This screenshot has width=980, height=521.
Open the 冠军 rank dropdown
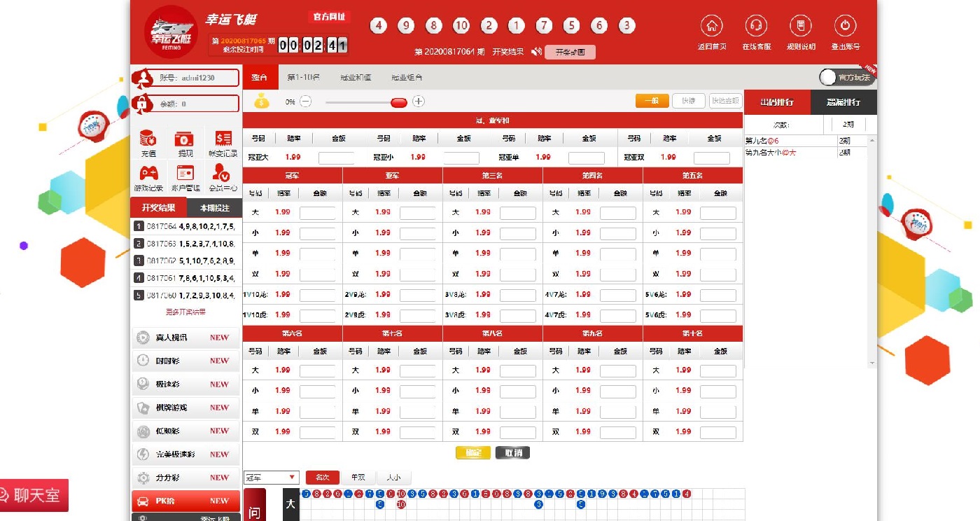pyautogui.click(x=272, y=478)
